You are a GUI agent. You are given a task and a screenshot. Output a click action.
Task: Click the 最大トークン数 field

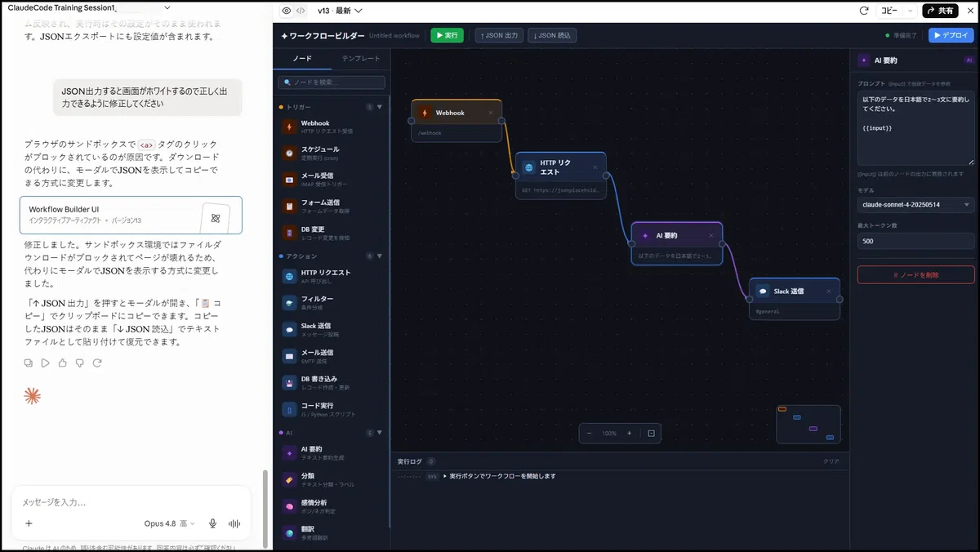pyautogui.click(x=915, y=241)
